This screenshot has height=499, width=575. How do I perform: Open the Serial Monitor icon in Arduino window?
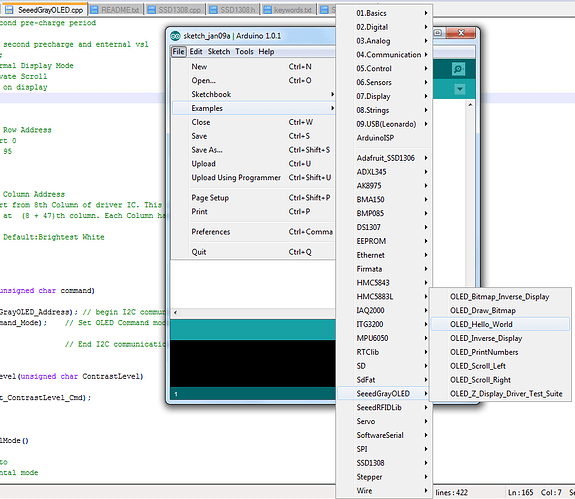(458, 69)
